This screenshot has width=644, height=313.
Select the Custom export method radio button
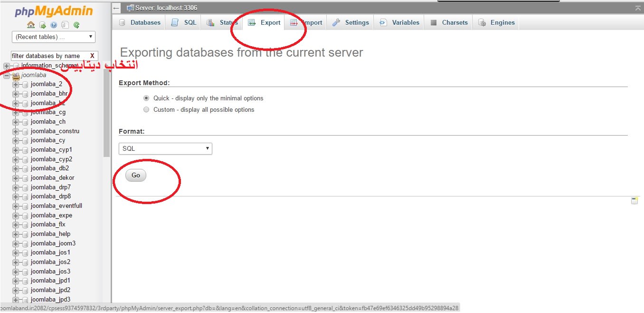[146, 109]
